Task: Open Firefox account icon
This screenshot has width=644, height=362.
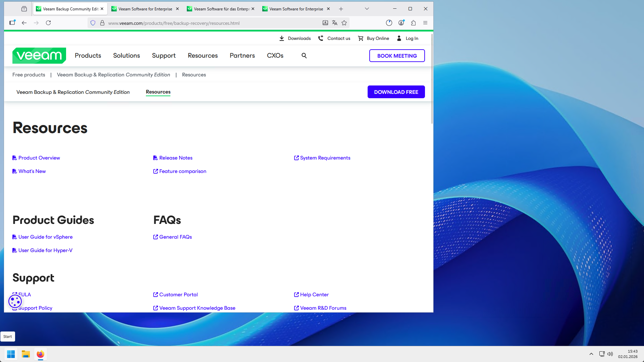Action: pyautogui.click(x=401, y=23)
